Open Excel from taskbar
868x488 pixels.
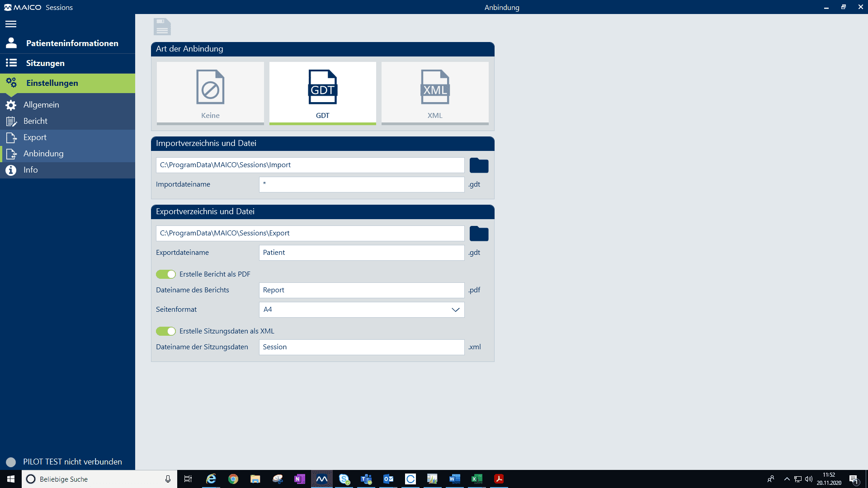476,479
